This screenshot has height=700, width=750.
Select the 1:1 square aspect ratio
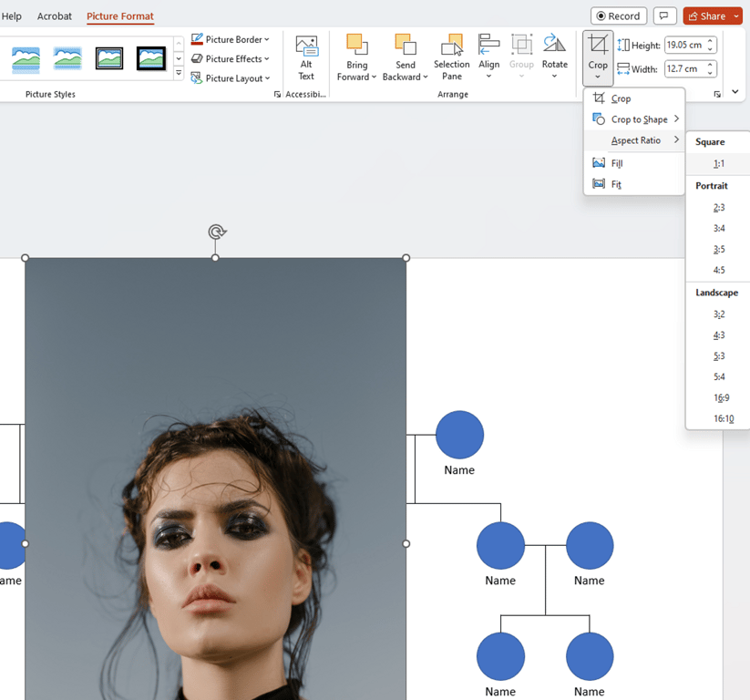(x=718, y=164)
